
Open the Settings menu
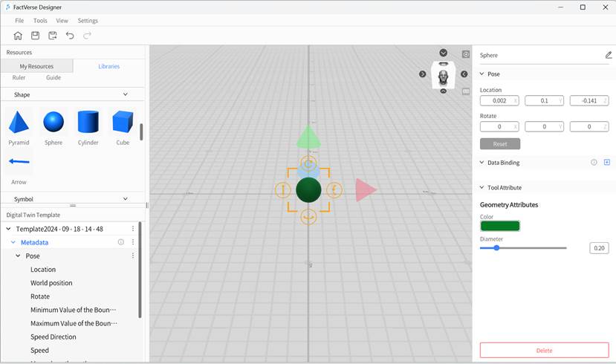[x=88, y=20]
